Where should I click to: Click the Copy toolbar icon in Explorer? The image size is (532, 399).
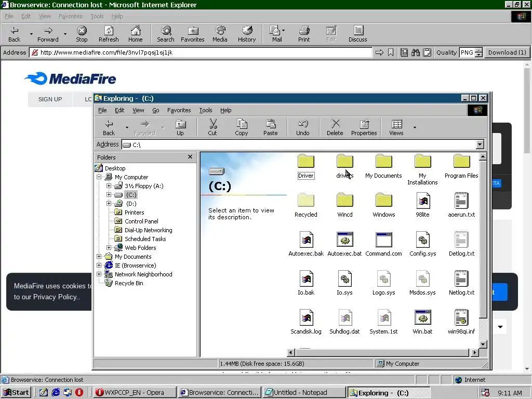(242, 127)
